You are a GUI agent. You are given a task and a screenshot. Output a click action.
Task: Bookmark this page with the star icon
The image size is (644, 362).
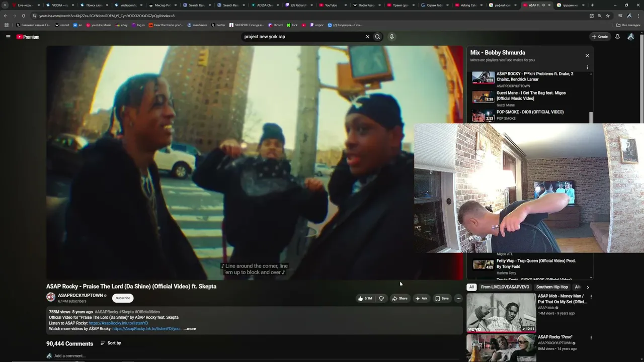click(608, 16)
